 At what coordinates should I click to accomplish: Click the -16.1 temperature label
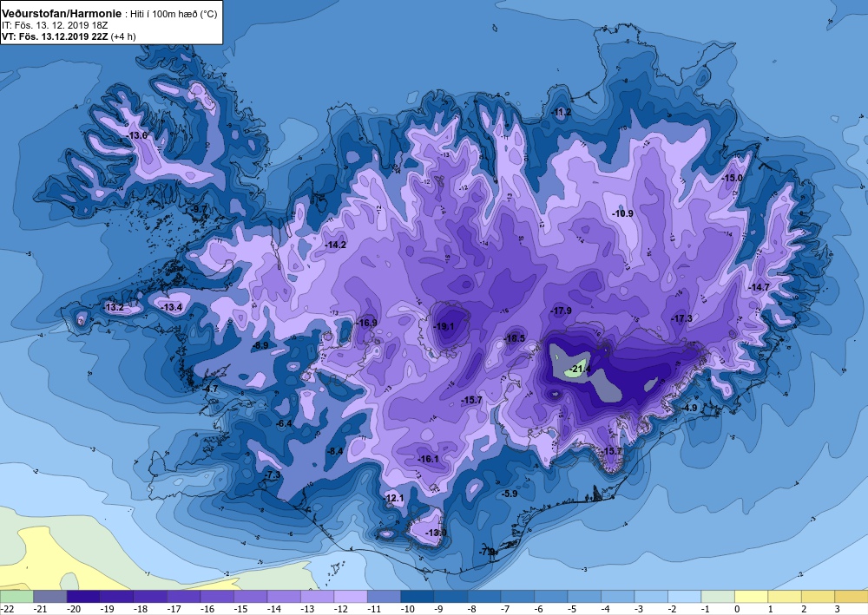[x=428, y=459]
